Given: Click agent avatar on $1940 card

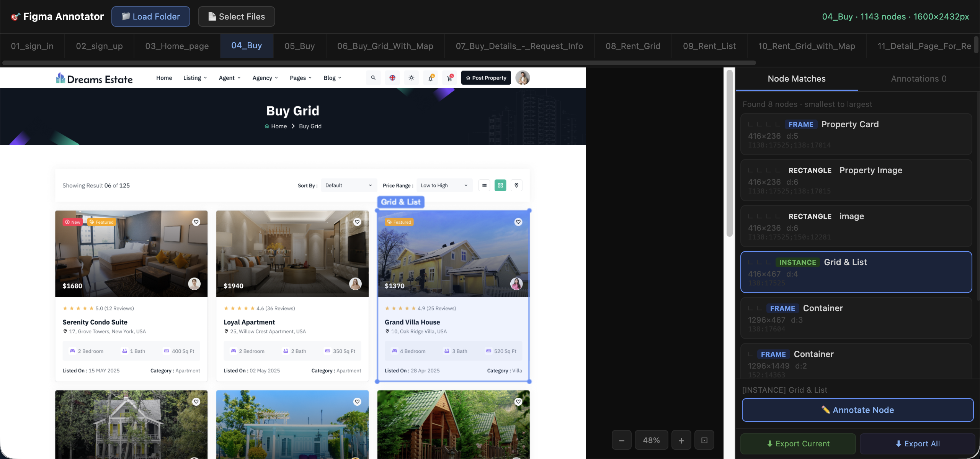Looking at the screenshot, I should [355, 284].
